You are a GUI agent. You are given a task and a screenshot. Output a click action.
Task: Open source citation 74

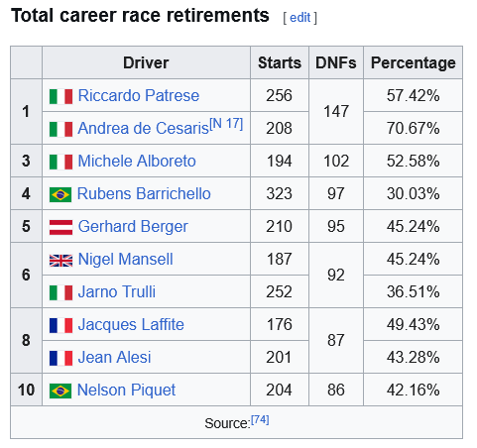coord(260,420)
